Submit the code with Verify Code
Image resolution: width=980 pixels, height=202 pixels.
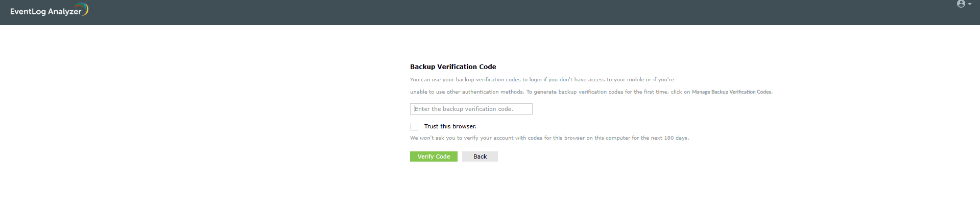point(434,156)
